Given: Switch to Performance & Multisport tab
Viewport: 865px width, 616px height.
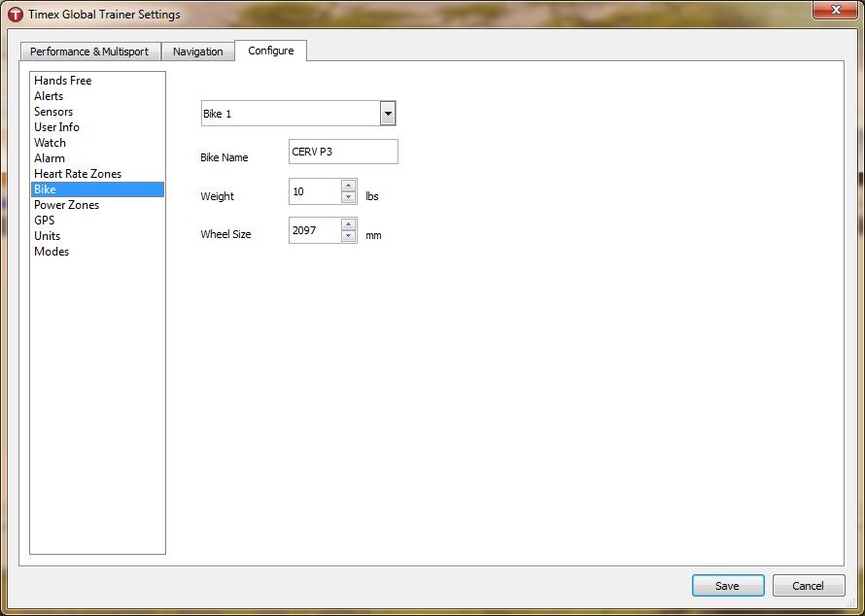Looking at the screenshot, I should coord(89,51).
